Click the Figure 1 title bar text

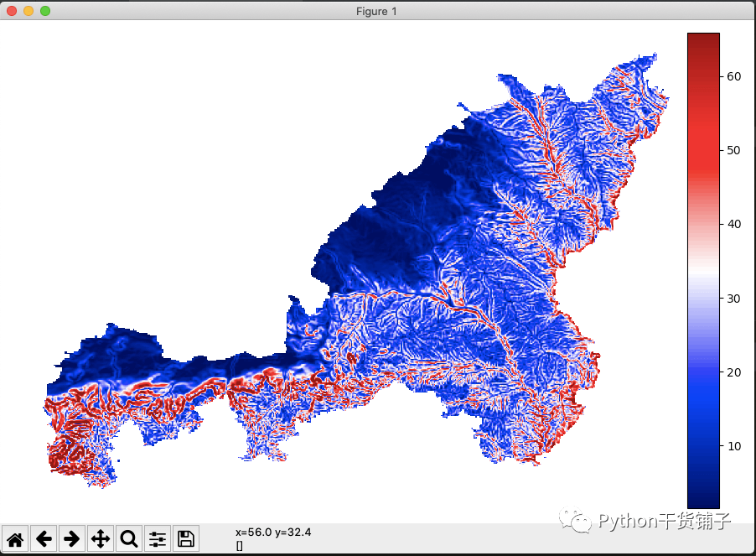375,11
